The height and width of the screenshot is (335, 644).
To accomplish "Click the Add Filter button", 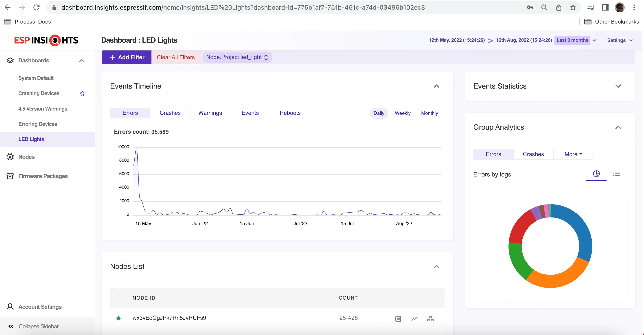I will pyautogui.click(x=127, y=57).
